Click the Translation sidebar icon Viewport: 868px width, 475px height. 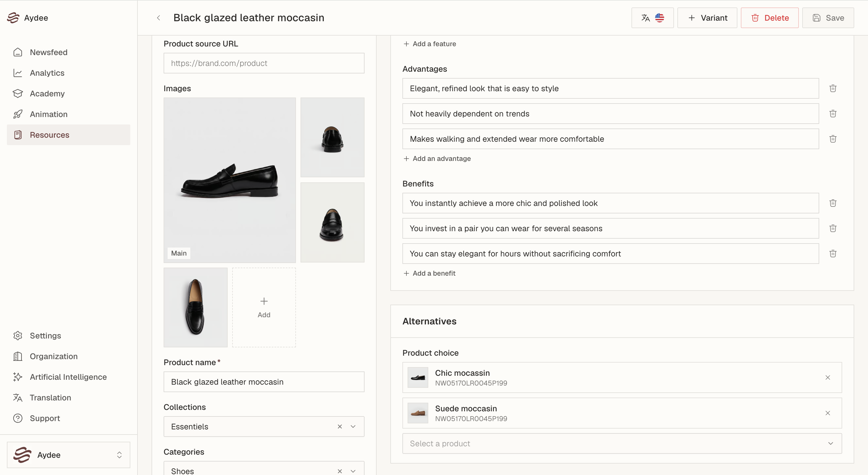pyautogui.click(x=18, y=398)
